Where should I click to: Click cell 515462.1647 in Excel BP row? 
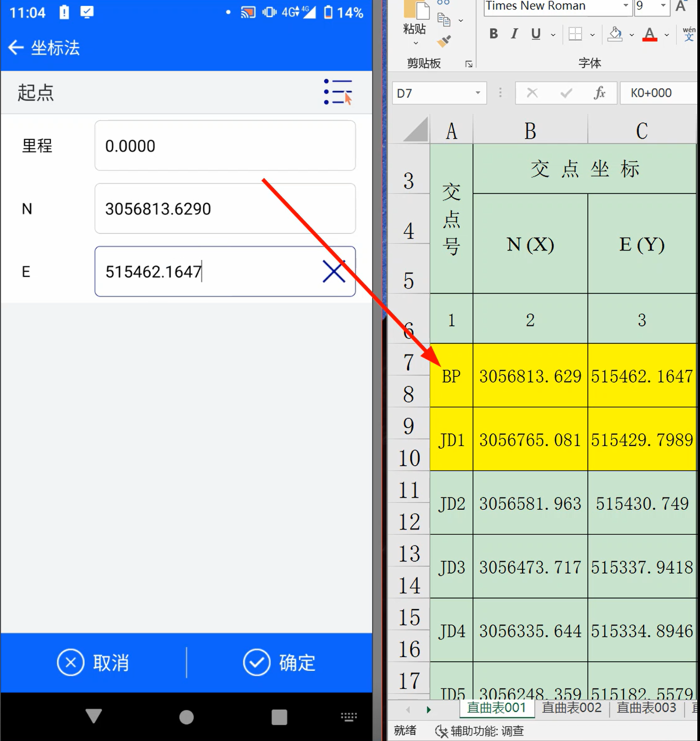point(642,375)
